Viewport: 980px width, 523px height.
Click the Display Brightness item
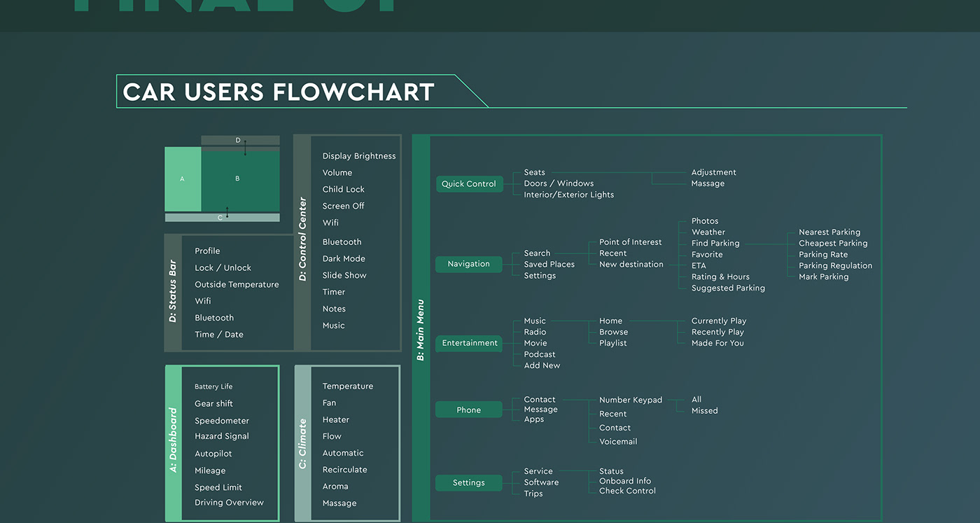pyautogui.click(x=359, y=156)
